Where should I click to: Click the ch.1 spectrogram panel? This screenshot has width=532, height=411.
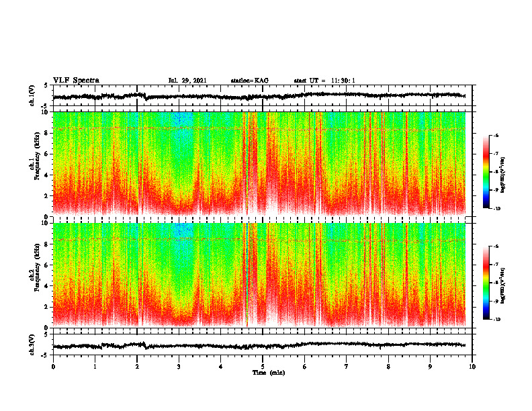[x=259, y=164]
